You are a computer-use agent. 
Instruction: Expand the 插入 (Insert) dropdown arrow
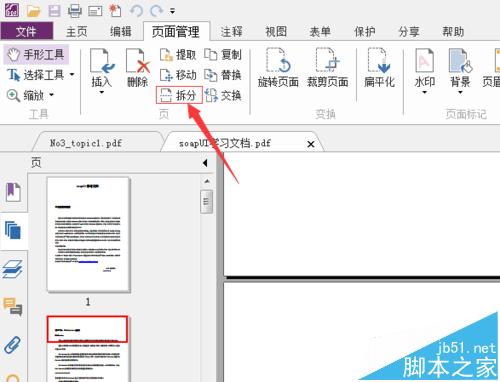coord(102,92)
